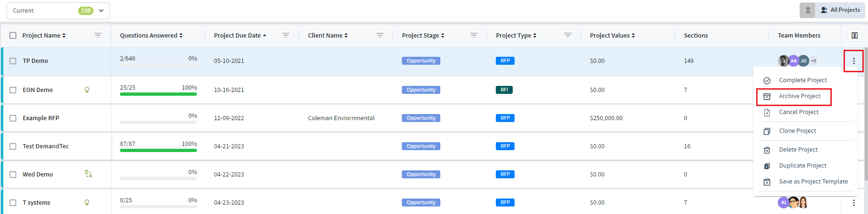Open filter icon on Project Stage column

pyautogui.click(x=474, y=35)
